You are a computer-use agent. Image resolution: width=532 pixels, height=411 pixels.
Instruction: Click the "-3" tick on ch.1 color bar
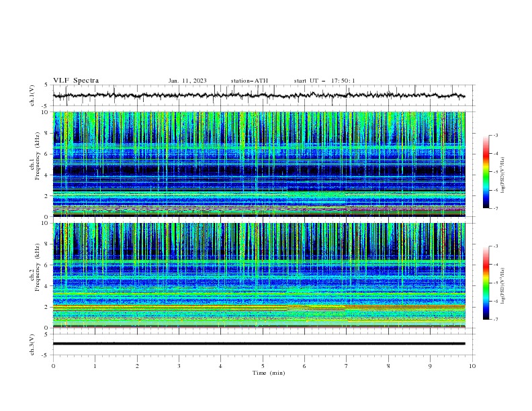pos(495,135)
